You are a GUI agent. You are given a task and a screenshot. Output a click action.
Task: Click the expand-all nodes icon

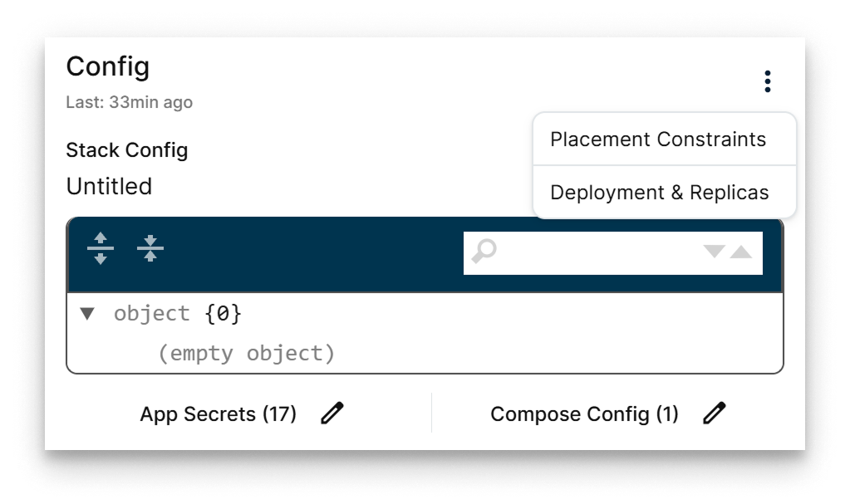[x=100, y=247]
